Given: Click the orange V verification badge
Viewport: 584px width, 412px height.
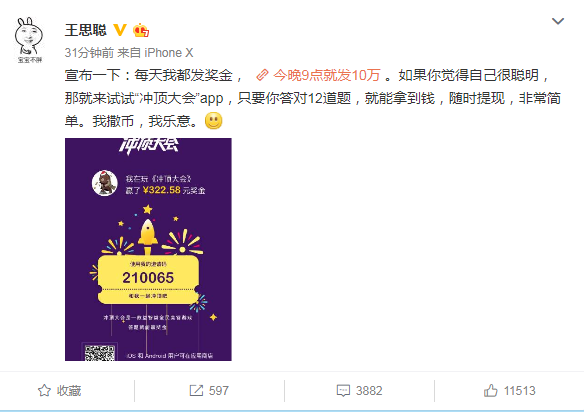Looking at the screenshot, I should (120, 30).
